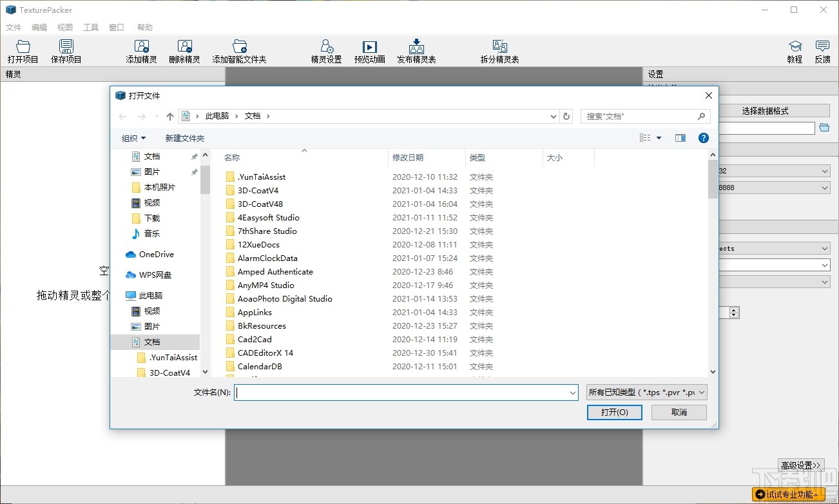Click the 试试专业功能 button
This screenshot has width=839, height=504.
(789, 494)
